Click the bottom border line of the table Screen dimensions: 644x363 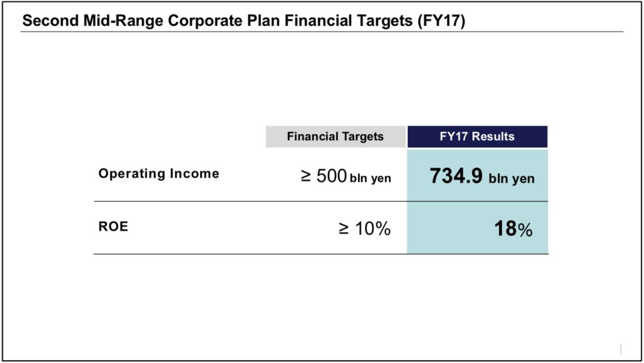pos(250,254)
